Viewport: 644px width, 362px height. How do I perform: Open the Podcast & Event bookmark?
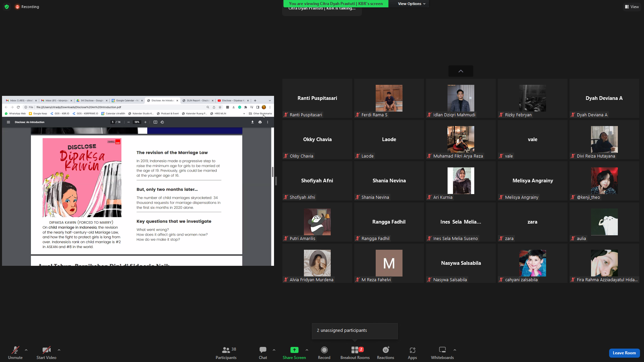(168, 114)
